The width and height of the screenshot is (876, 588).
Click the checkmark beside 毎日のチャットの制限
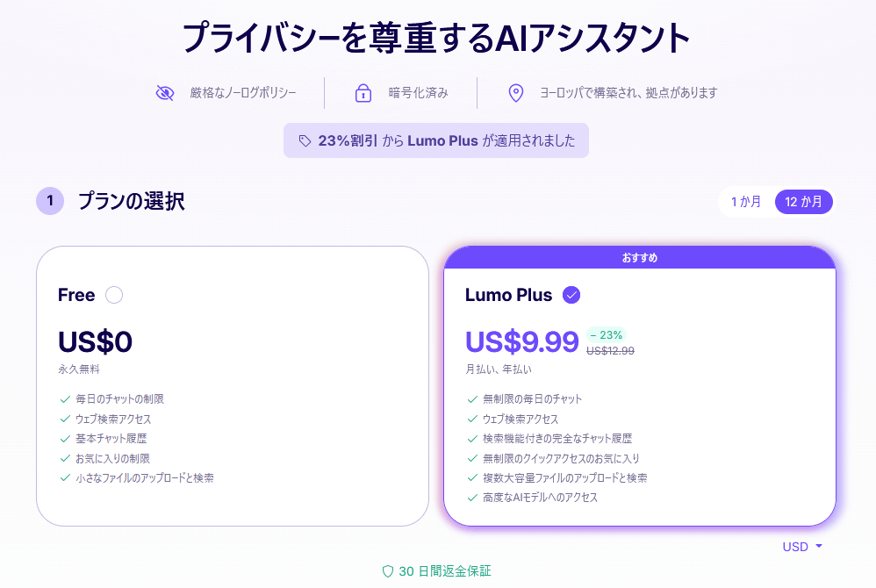point(65,399)
